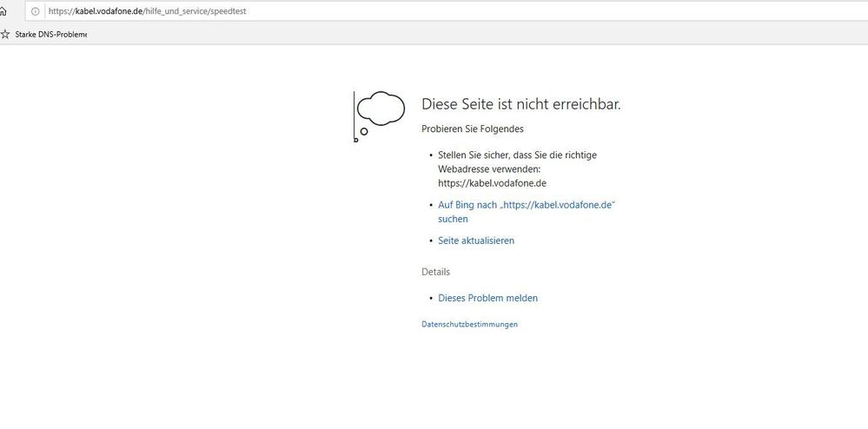Click the star icon on favorites bar
This screenshot has height=429, width=868.
pos(5,35)
